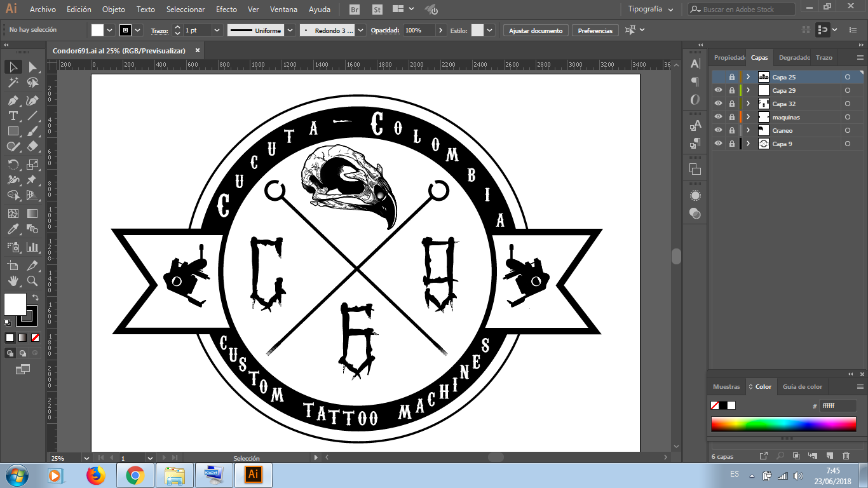This screenshot has height=488, width=868.
Task: Switch to the Muestras panel tab
Action: click(726, 386)
